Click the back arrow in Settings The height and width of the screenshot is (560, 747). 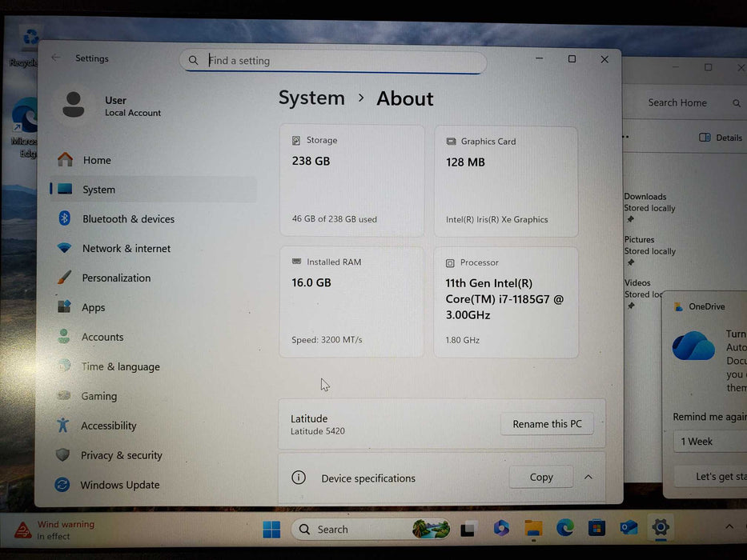pos(54,58)
